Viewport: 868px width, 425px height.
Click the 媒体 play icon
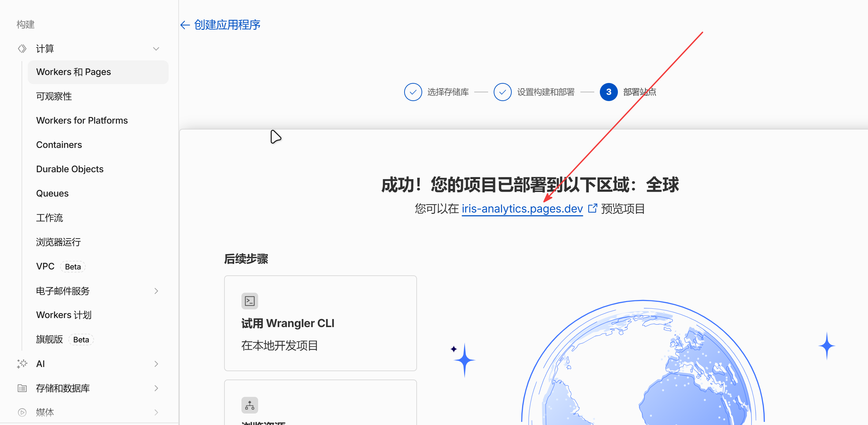click(22, 412)
